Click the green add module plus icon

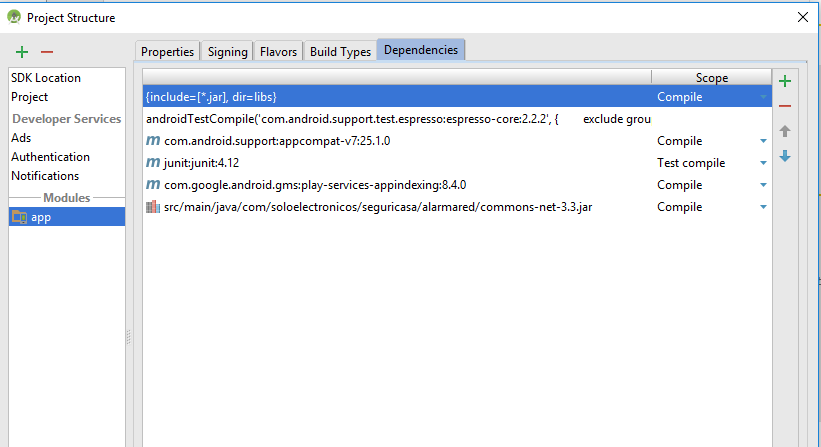coord(22,52)
